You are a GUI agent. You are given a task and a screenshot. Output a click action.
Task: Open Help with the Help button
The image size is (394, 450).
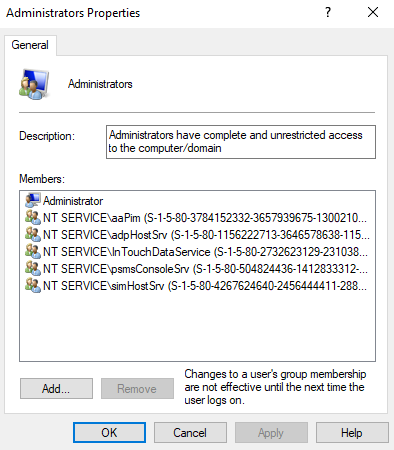point(352,433)
